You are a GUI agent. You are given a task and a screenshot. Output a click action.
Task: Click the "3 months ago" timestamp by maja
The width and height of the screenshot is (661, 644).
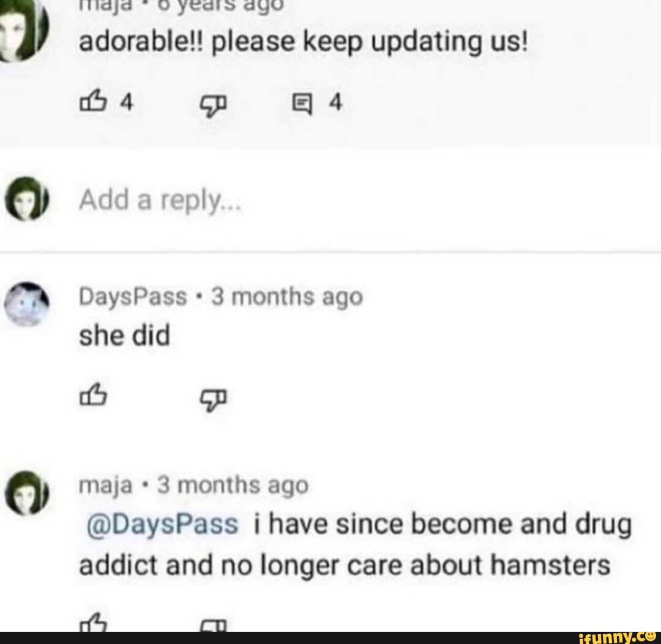click(x=233, y=485)
